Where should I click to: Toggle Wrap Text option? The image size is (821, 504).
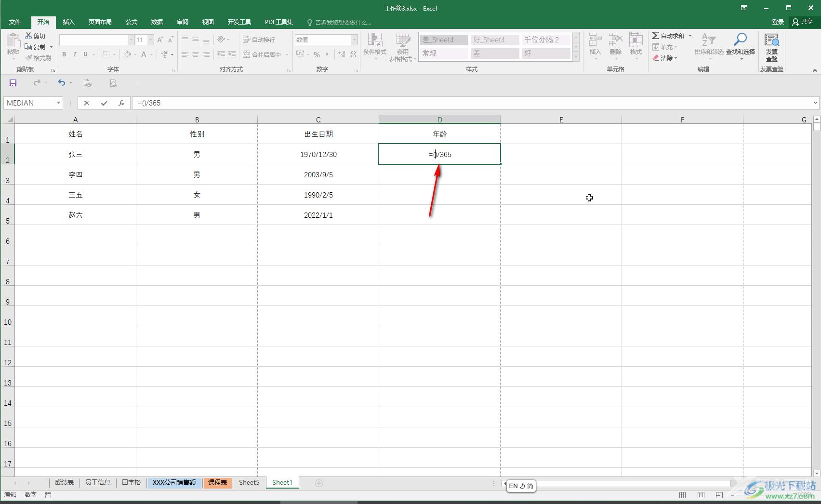click(259, 40)
